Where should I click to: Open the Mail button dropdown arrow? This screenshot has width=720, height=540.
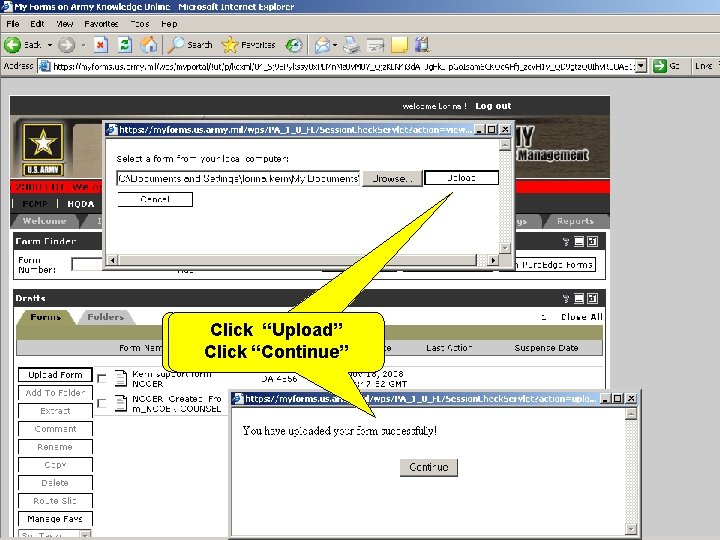[335, 45]
